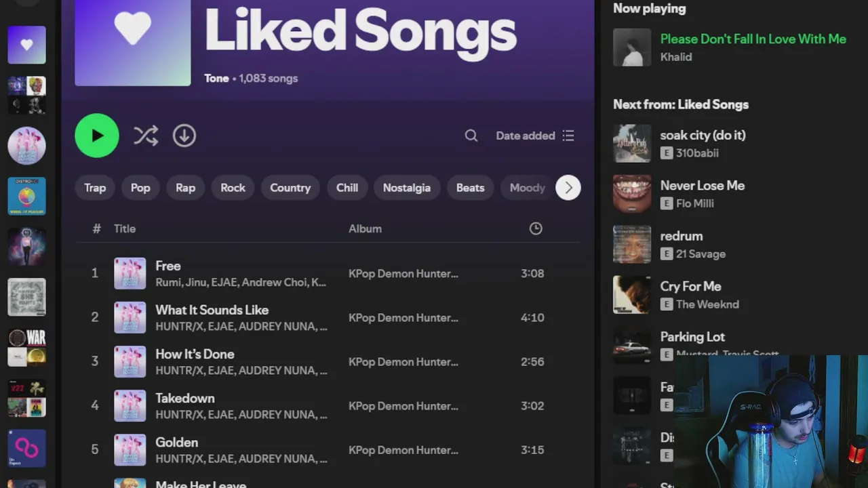Open Liked Songs heart icon in sidebar
The image size is (868, 488).
[x=26, y=45]
